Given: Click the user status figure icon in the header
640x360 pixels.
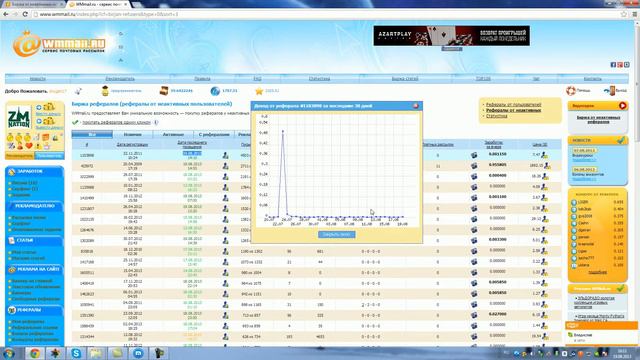Looking at the screenshot, I should 105,91.
